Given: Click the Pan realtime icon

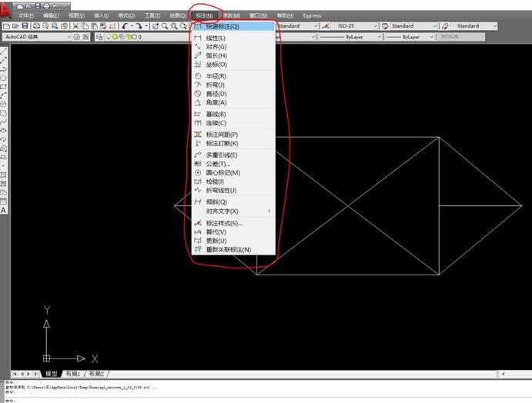Looking at the screenshot, I should click(156, 26).
